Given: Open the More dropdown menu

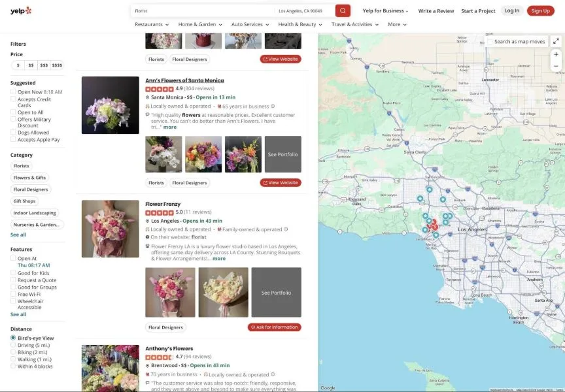Looking at the screenshot, I should point(397,24).
